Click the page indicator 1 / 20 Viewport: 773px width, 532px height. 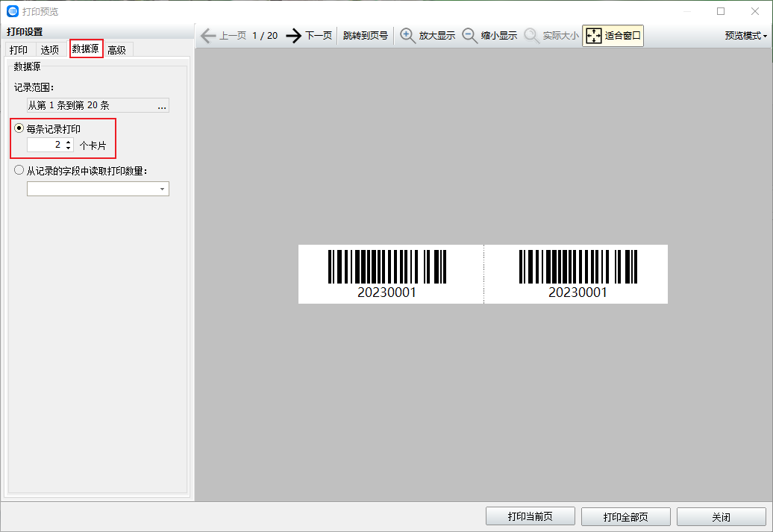point(265,36)
